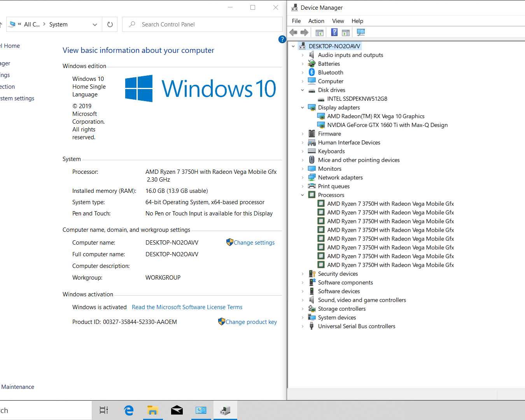Expand the Monitors category
The width and height of the screenshot is (525, 420).
[x=303, y=169]
